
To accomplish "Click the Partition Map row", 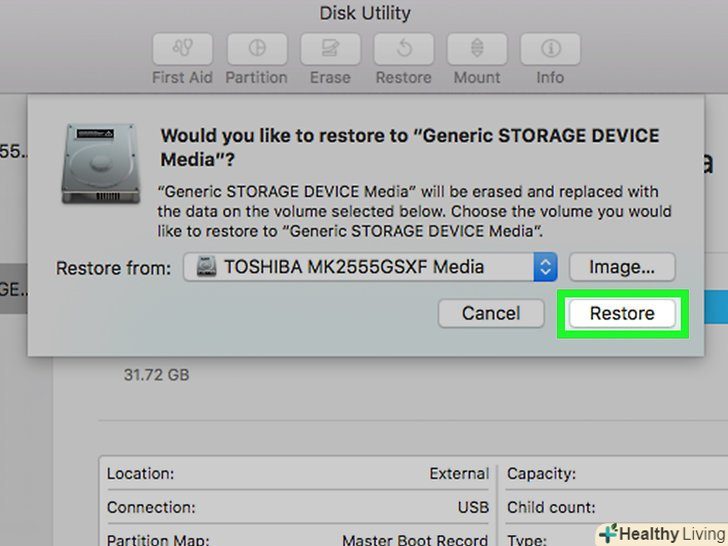I will [298, 540].
